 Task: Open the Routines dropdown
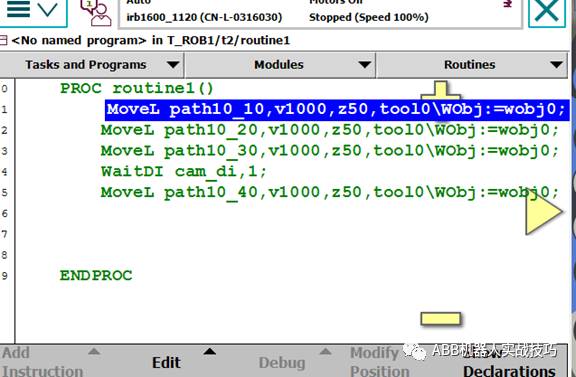tap(472, 65)
